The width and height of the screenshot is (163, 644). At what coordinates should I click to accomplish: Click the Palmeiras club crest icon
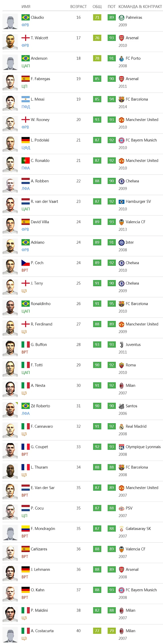pyautogui.click(x=121, y=17)
